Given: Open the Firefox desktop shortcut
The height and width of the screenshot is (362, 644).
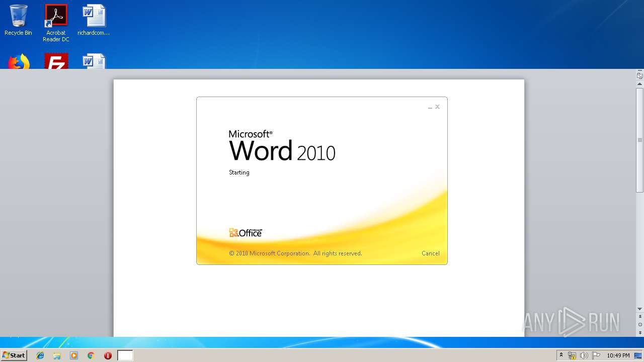Looking at the screenshot, I should [x=19, y=61].
